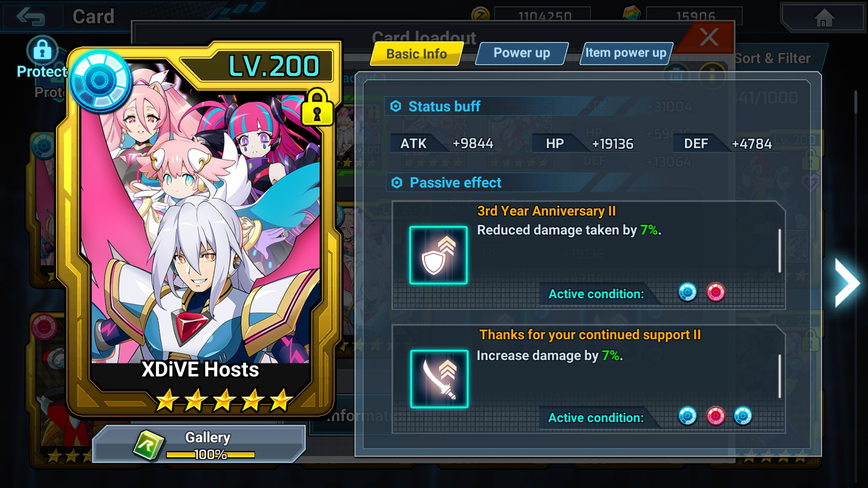This screenshot has width=868, height=488.
Task: Click the 3rd Year Anniversary scrollbar
Action: [780, 251]
